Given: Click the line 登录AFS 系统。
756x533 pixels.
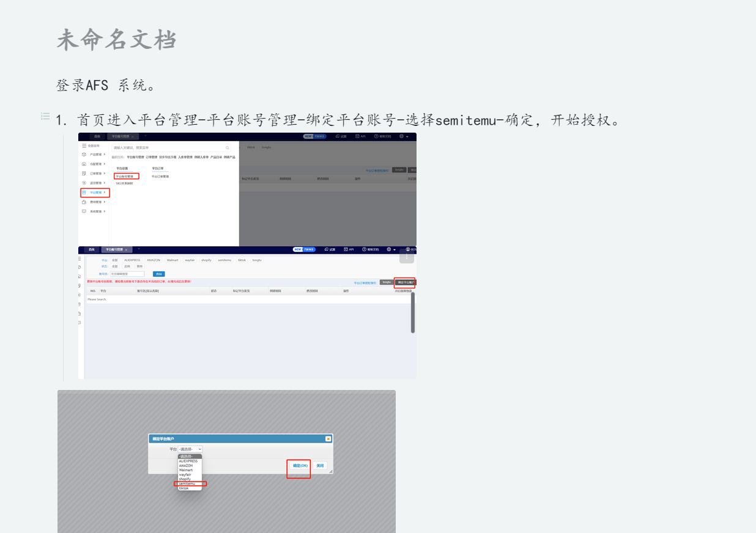Looking at the screenshot, I should pos(106,86).
